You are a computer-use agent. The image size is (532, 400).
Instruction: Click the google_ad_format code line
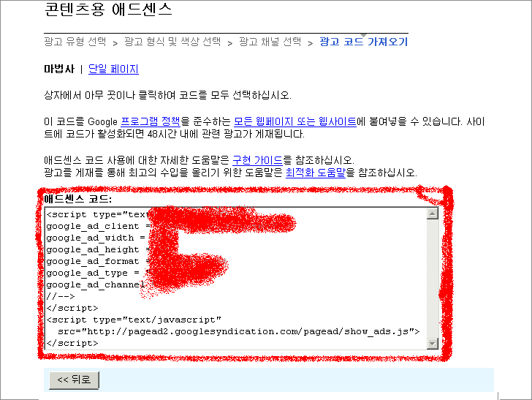coord(99,261)
